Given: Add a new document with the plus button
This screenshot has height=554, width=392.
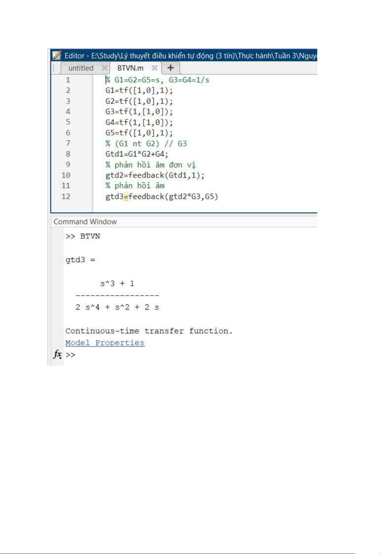Looking at the screenshot, I should [x=170, y=68].
